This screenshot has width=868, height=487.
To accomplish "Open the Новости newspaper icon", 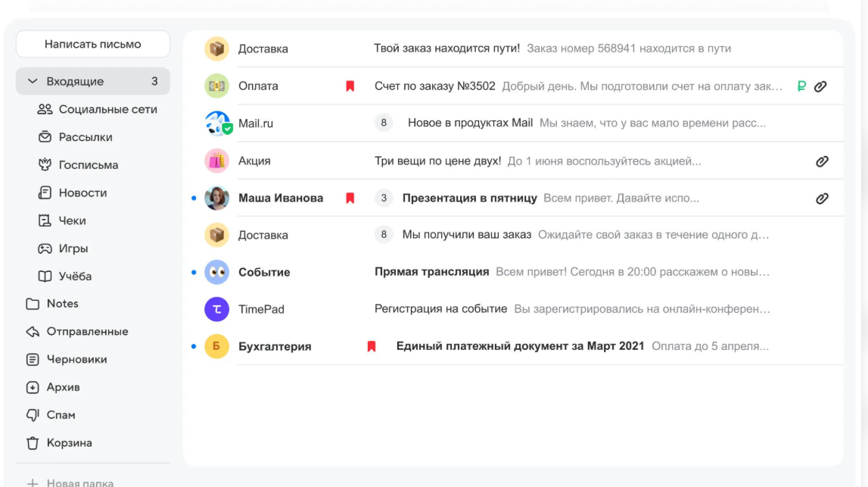I will click(x=45, y=192).
